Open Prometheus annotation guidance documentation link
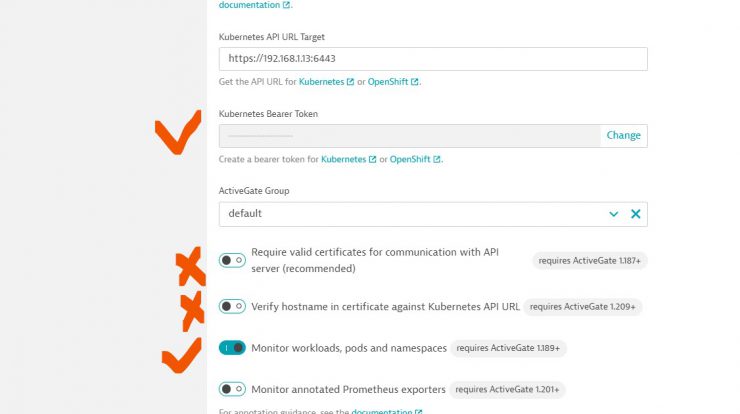This screenshot has height=414, width=740. [382, 411]
